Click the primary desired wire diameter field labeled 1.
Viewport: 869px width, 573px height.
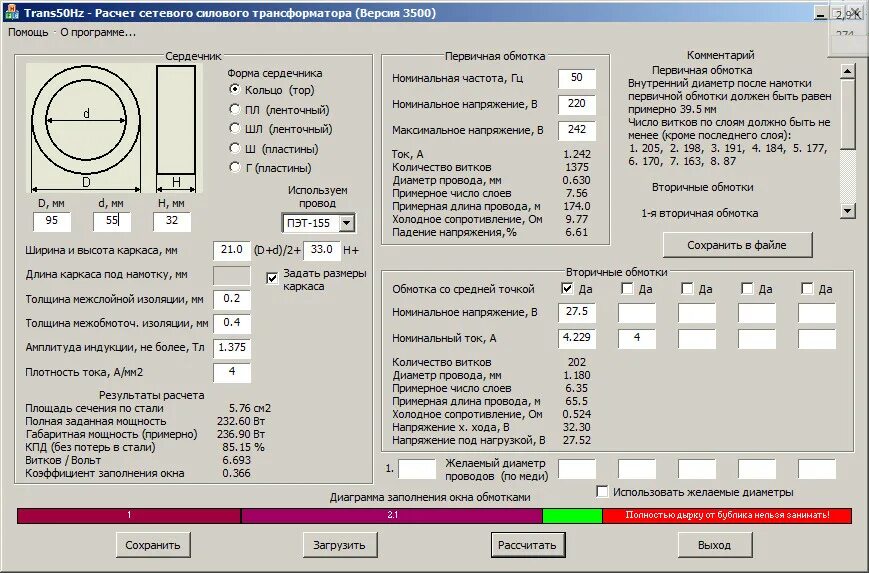417,469
